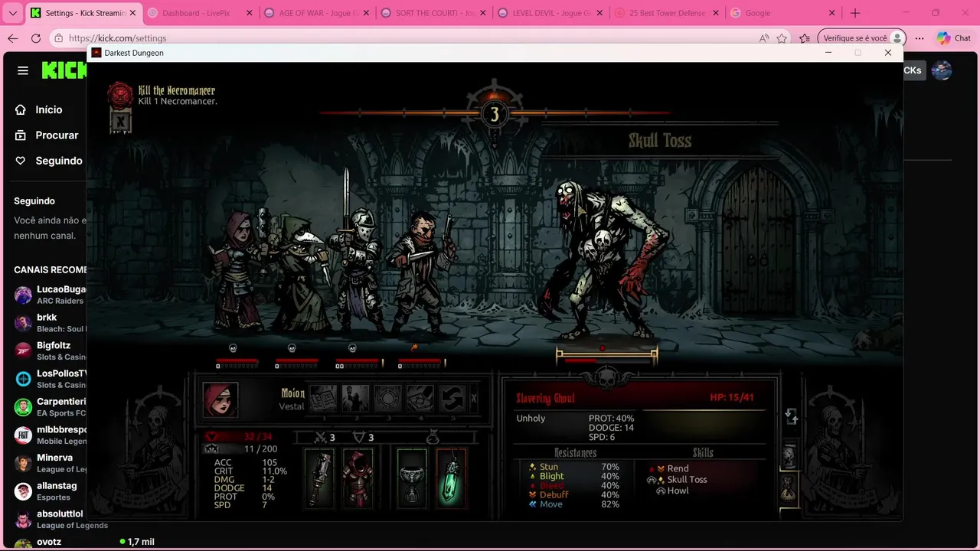The height and width of the screenshot is (551, 980).
Task: Select Vestal's first skill, the book icon
Action: tap(323, 398)
